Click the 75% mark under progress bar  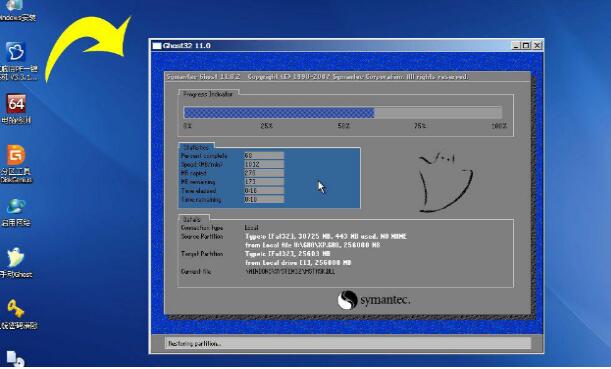420,126
